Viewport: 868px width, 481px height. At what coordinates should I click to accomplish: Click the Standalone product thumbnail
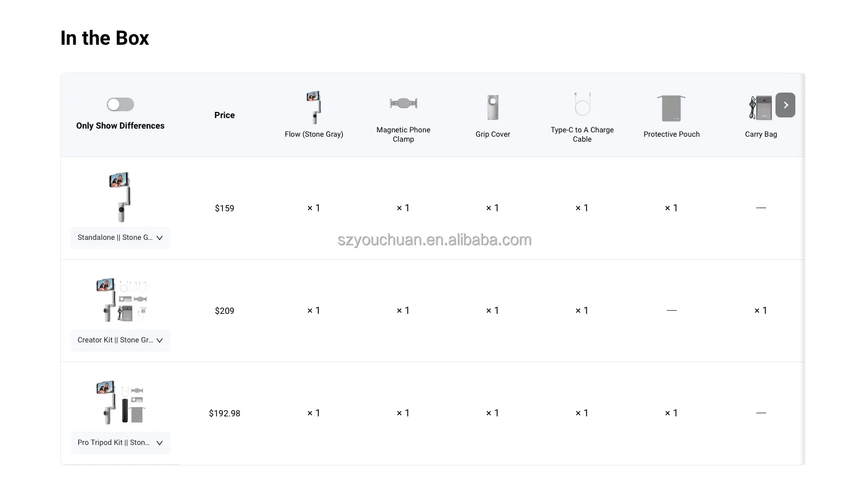[x=120, y=197]
